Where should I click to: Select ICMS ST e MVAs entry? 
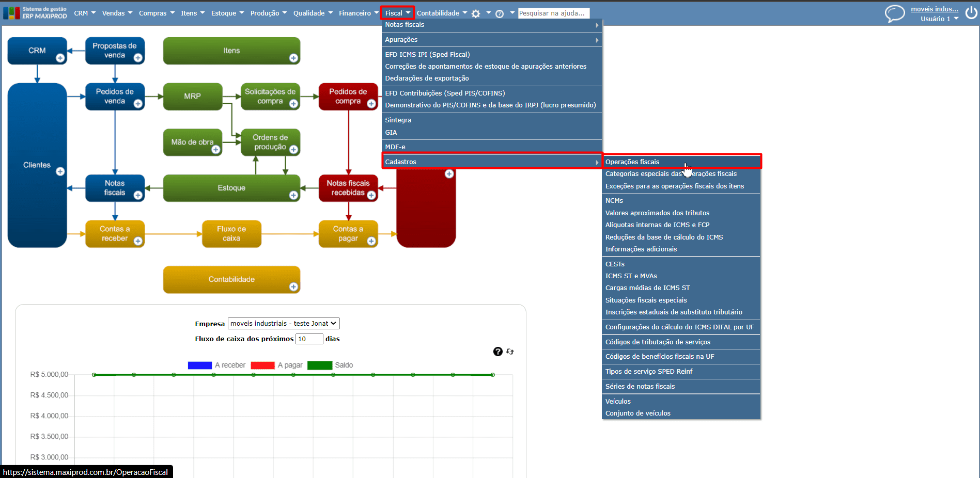[631, 276]
